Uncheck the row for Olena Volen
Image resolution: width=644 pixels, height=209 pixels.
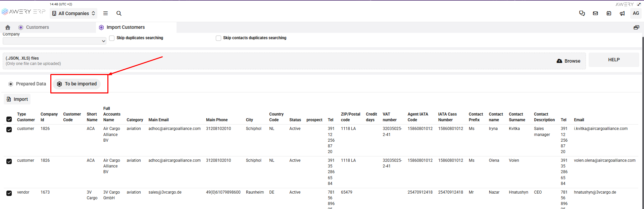click(9, 161)
